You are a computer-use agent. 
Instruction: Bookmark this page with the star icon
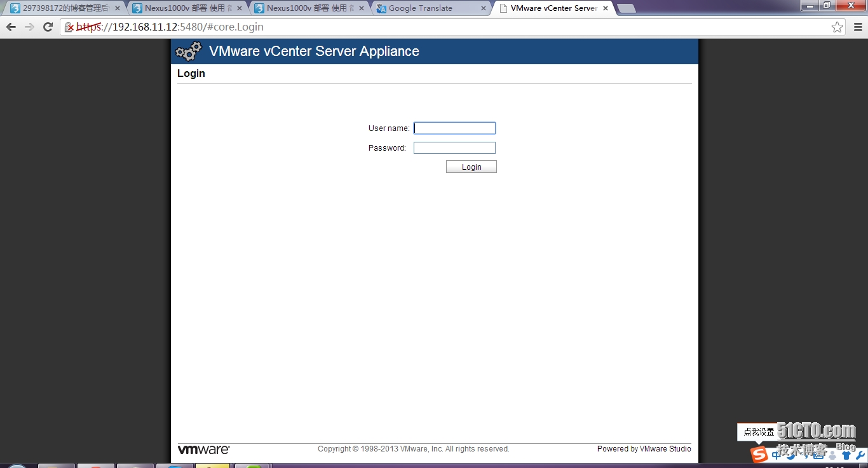tap(837, 27)
